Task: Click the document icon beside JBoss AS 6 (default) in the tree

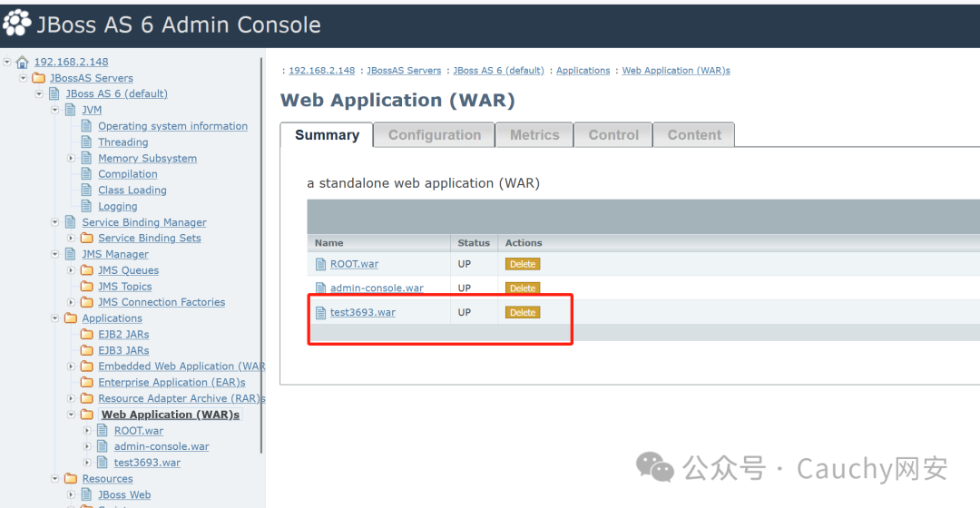Action: tap(54, 93)
